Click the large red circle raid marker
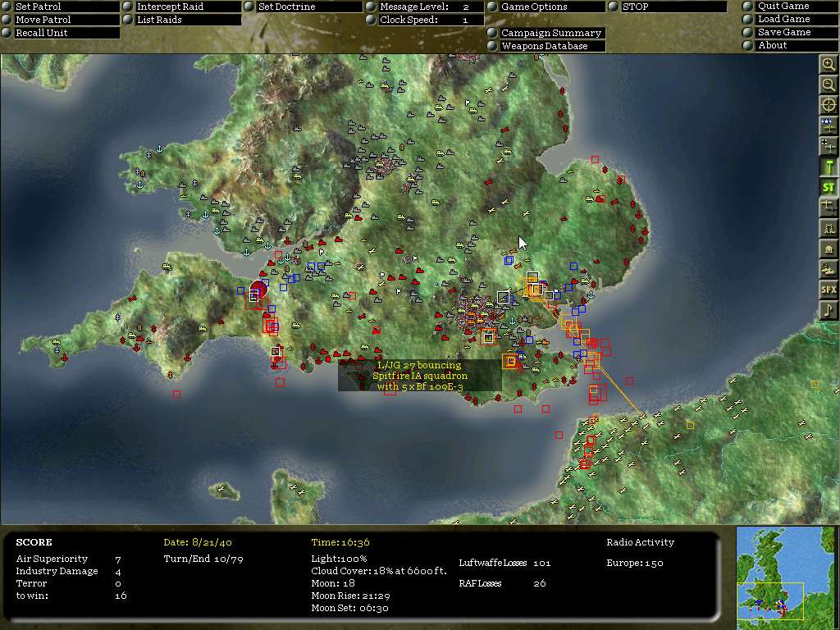840x630 pixels. (x=259, y=290)
